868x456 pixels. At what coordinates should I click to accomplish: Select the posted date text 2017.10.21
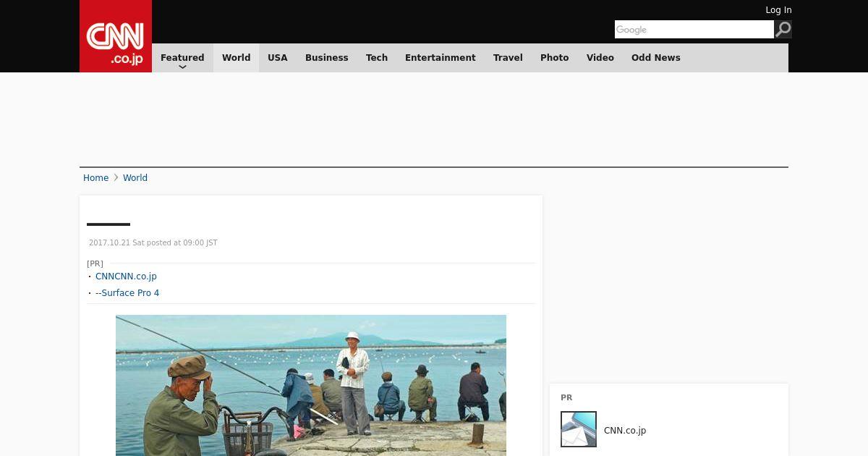point(109,243)
